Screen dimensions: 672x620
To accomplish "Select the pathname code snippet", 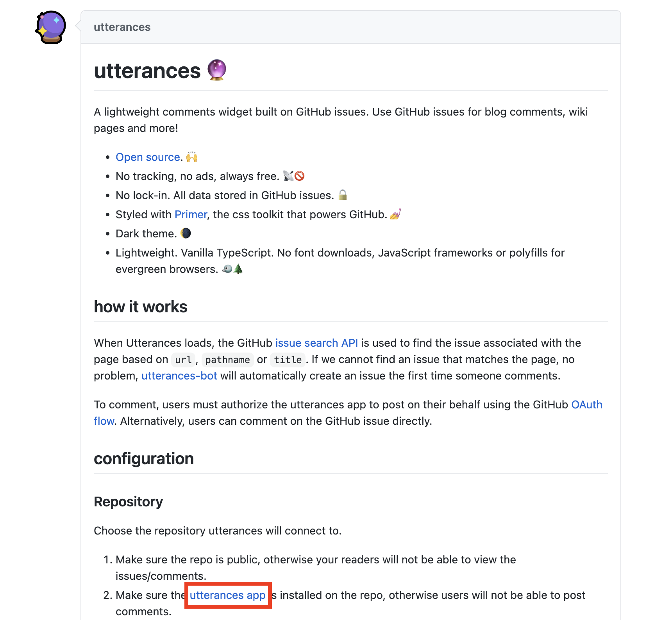I will coord(228,360).
